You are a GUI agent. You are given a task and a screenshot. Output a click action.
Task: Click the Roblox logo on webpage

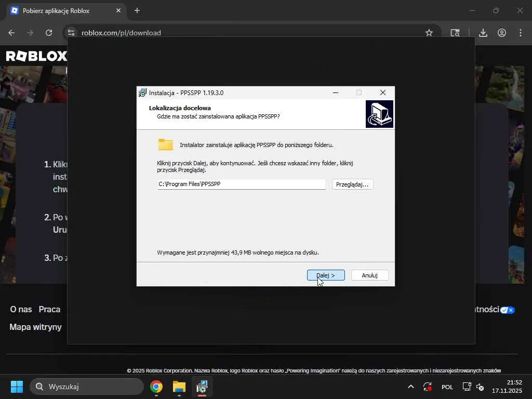coord(37,56)
